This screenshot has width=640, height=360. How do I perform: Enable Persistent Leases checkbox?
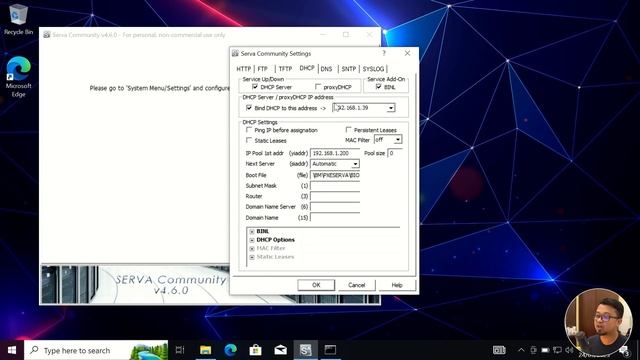[x=348, y=130]
